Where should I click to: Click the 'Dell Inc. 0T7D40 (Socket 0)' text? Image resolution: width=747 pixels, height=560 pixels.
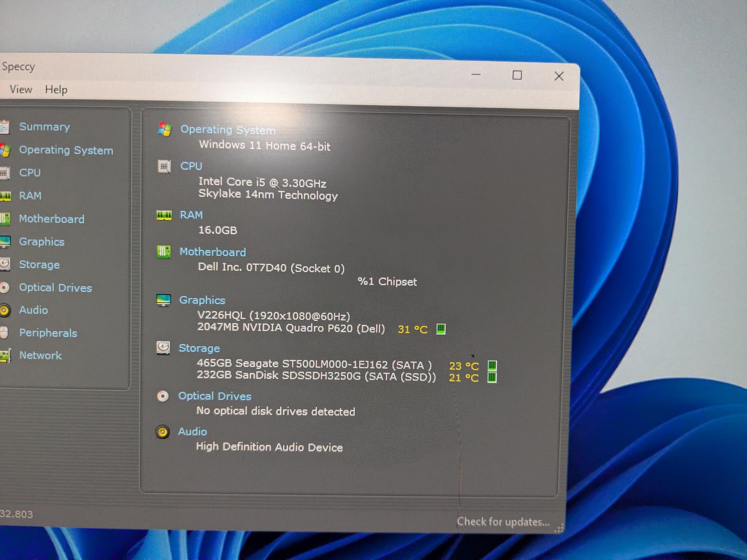pos(271,268)
